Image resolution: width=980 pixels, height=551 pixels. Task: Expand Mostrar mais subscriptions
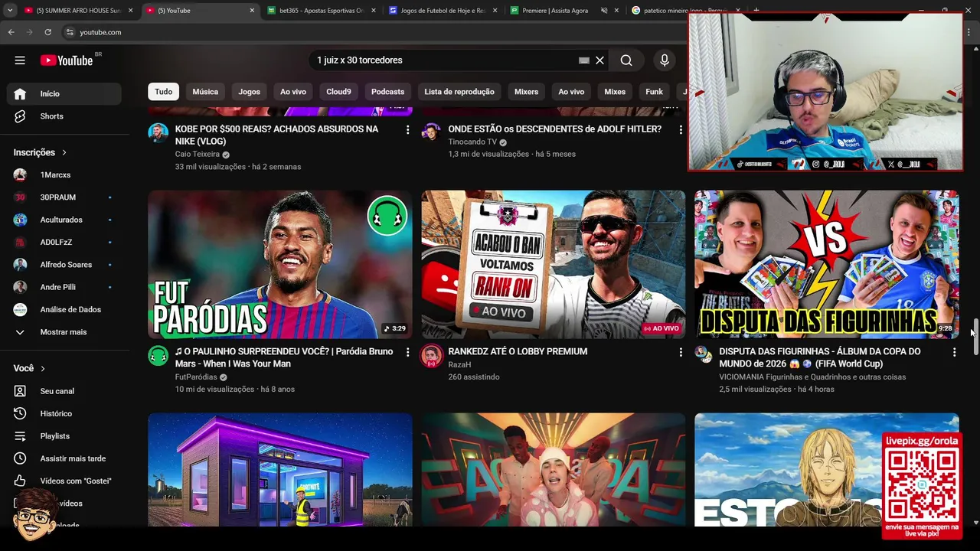(64, 332)
